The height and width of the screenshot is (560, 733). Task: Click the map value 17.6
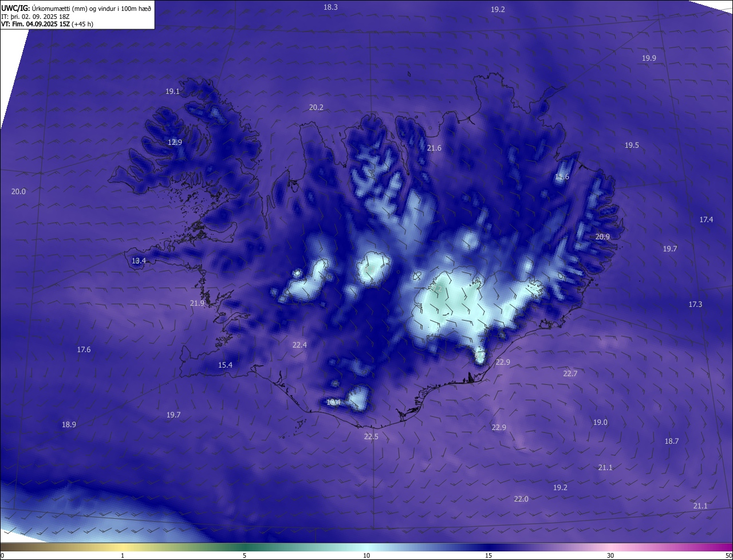click(84, 350)
